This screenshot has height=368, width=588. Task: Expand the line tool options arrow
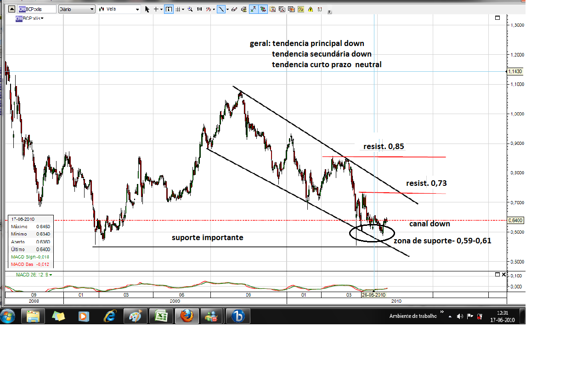pos(227,9)
